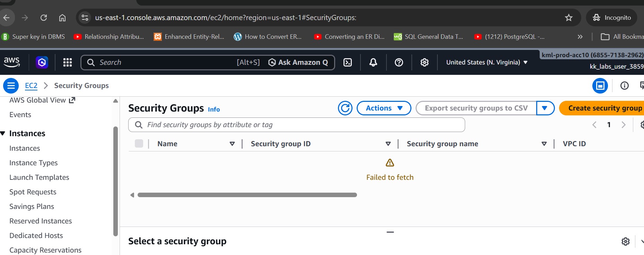Image resolution: width=644 pixels, height=255 pixels.
Task: Open Dedicated Hosts in the sidebar
Action: pos(36,236)
